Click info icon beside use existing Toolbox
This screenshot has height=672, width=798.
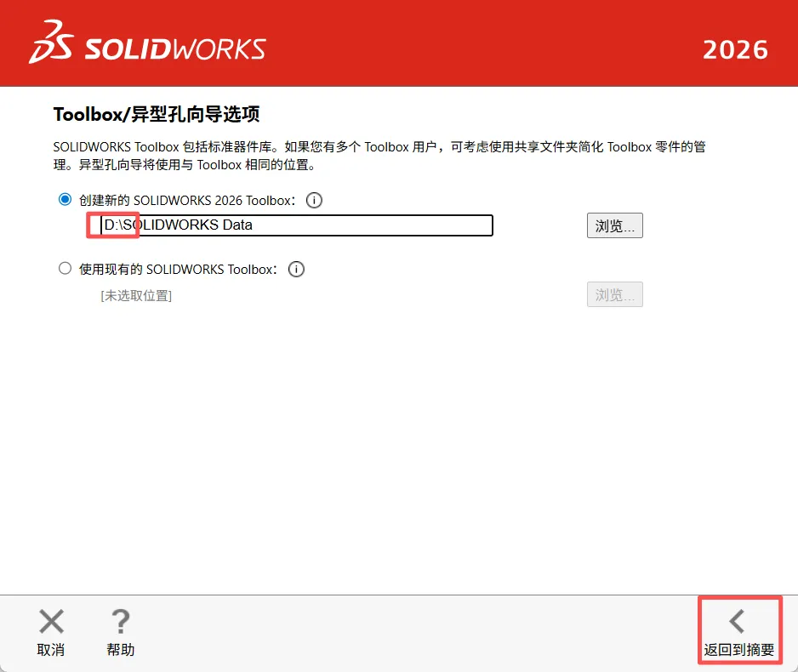(296, 269)
